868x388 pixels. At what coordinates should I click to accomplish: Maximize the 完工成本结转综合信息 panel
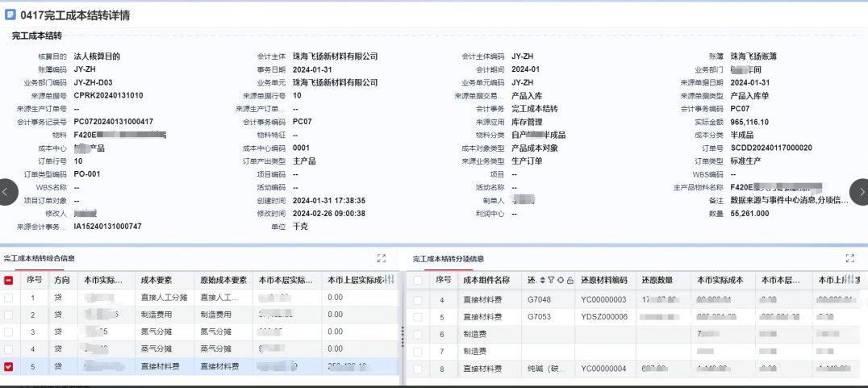point(382,258)
